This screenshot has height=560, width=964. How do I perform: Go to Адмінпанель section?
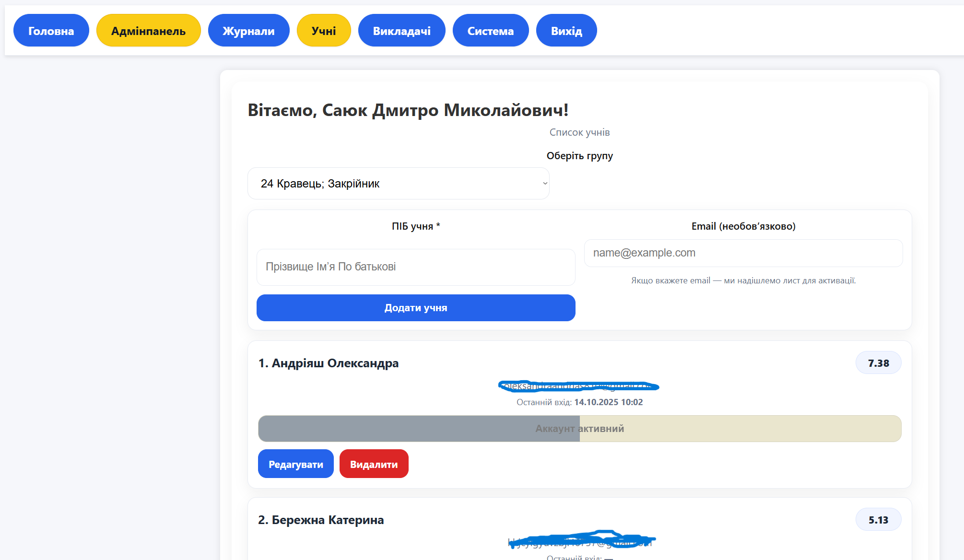(148, 31)
